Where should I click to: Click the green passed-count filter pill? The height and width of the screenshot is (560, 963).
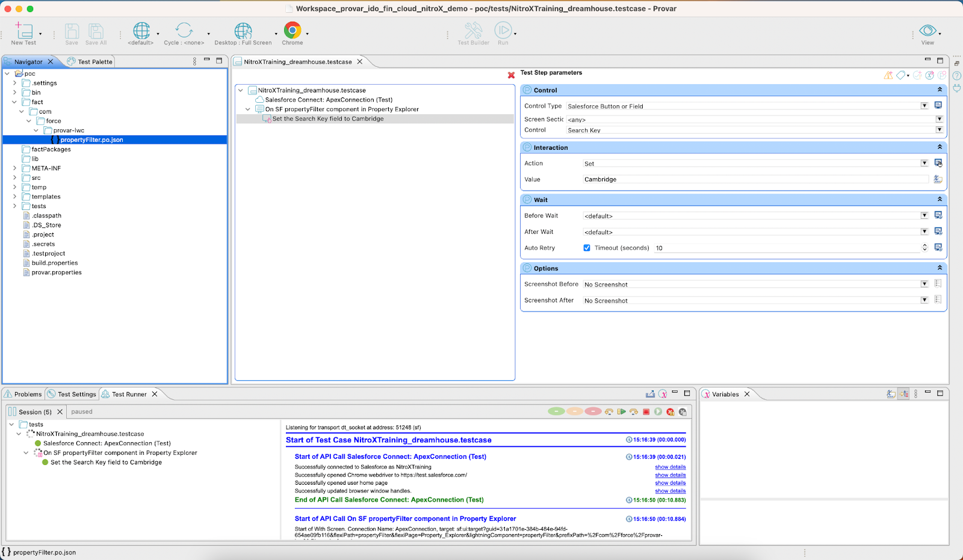point(556,411)
